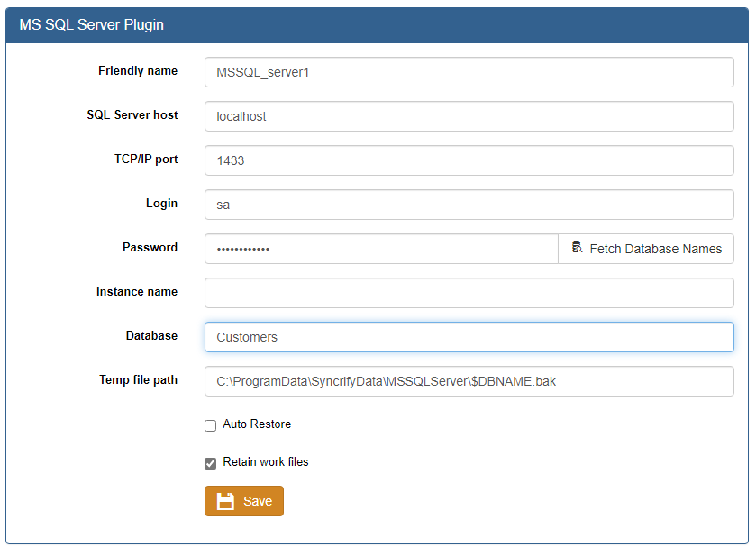This screenshot has height=547, width=756.
Task: Select the TCP/IP port field containing 1433
Action: pos(469,160)
